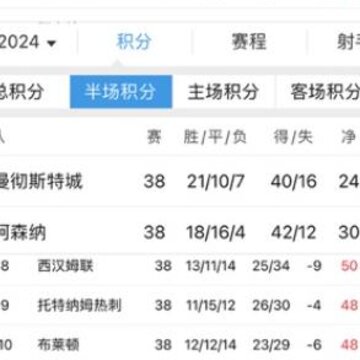This screenshot has height=360, width=360.
Task: Select the 积分 tab
Action: click(134, 42)
